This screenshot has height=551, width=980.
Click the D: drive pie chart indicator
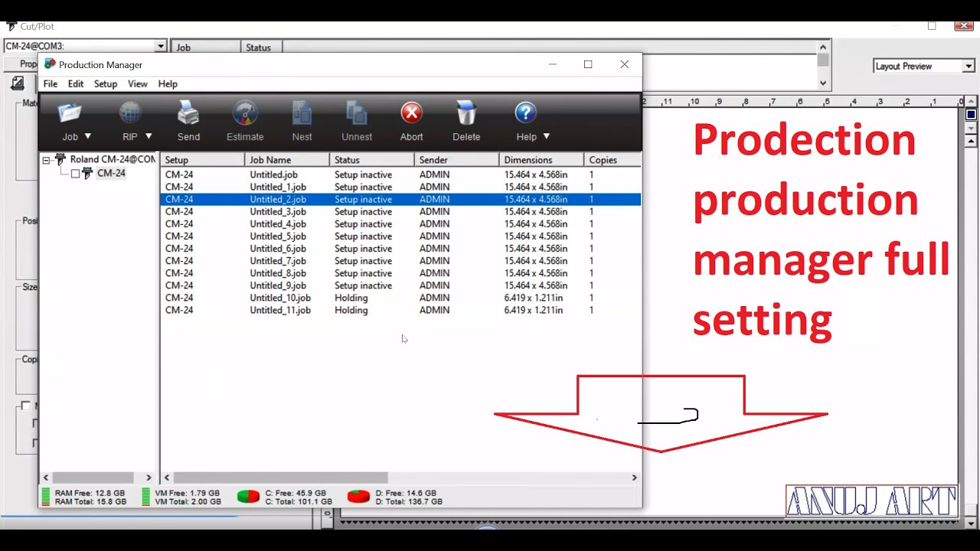359,497
